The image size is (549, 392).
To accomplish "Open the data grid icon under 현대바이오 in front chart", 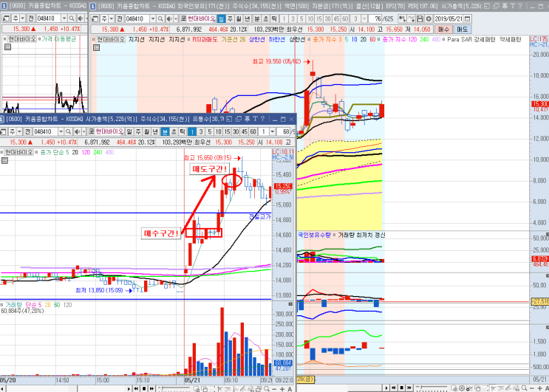I will tap(4, 160).
